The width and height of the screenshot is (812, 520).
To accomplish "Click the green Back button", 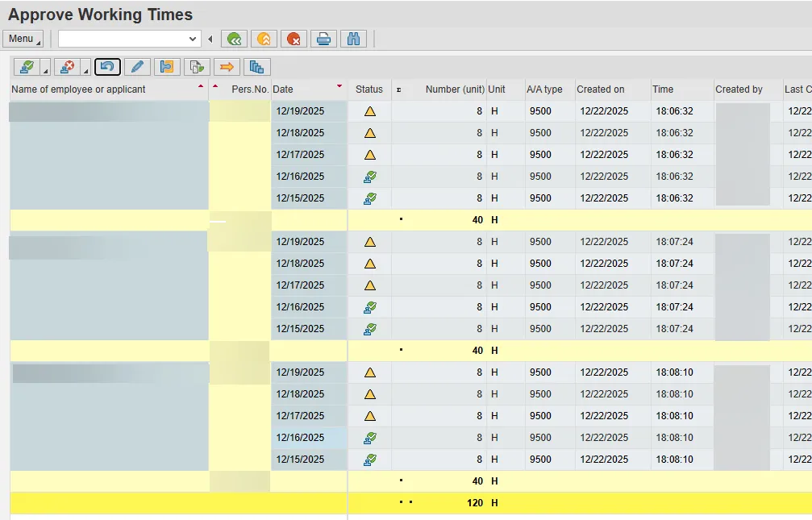I will click(x=235, y=39).
